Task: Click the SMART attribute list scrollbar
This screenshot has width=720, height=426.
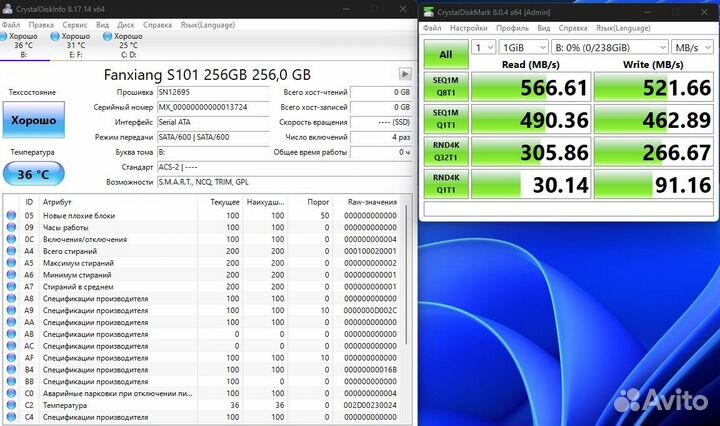Action: pos(406,275)
